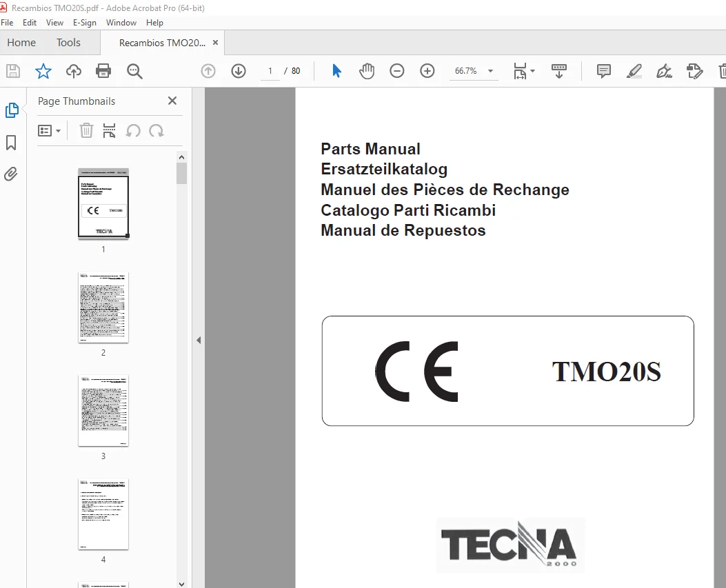
Task: Rotate page clockwise
Action: click(156, 131)
